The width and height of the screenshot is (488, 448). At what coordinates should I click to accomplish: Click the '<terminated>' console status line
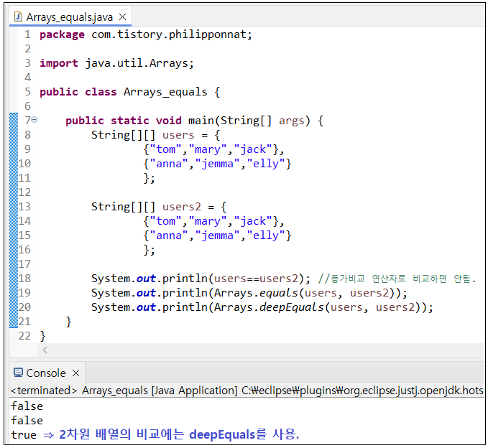247,390
